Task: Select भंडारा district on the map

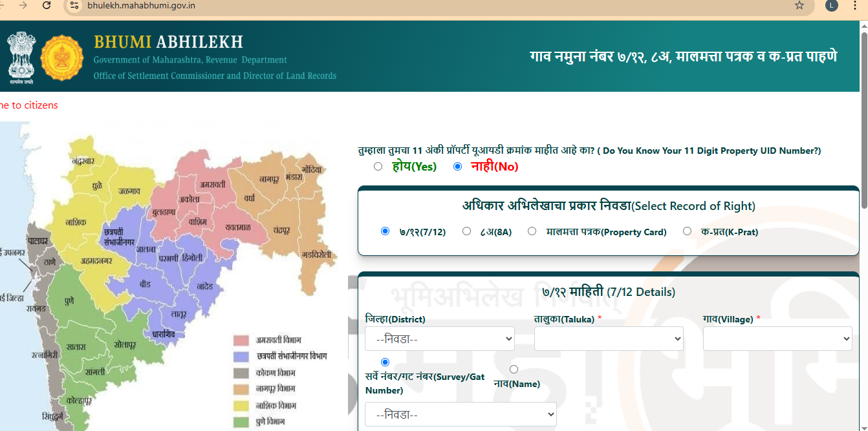Action: pos(294,176)
